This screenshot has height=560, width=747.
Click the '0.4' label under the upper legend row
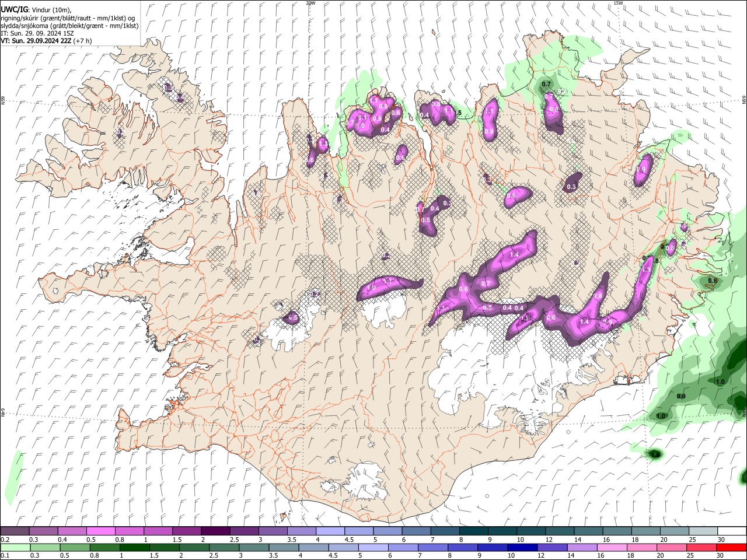pos(62,540)
